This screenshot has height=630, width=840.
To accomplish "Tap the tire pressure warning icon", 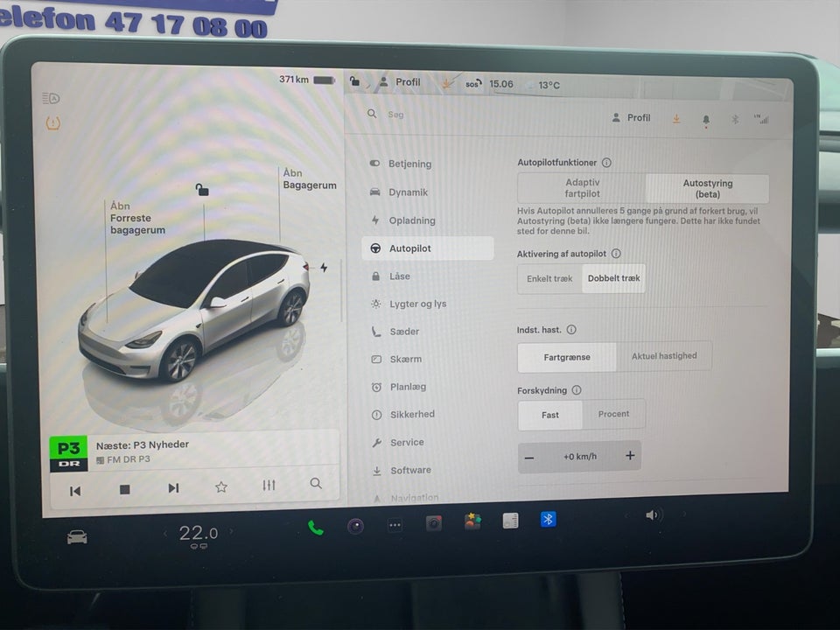I will 52,123.
